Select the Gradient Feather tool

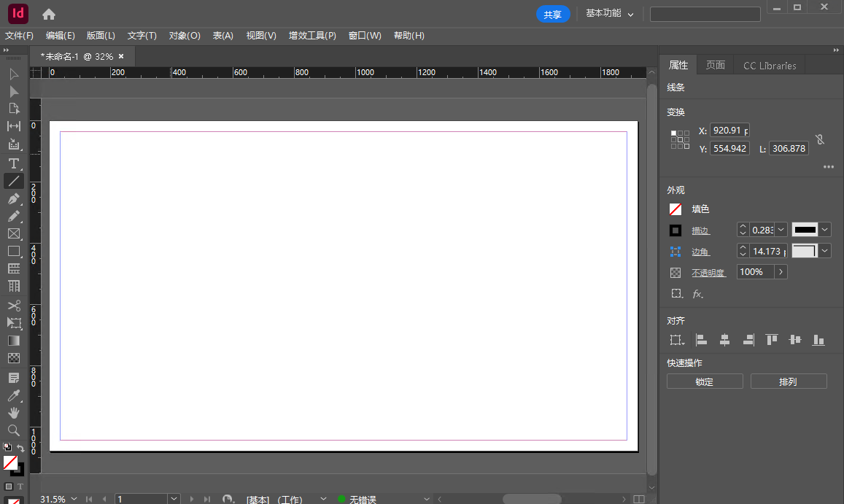pyautogui.click(x=14, y=358)
